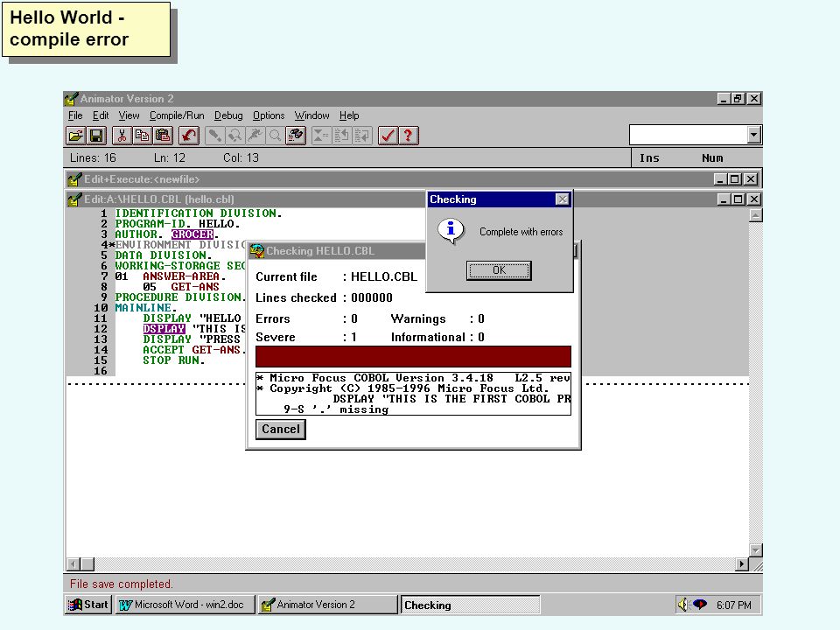Click the binoculars Find icon
Image resolution: width=840 pixels, height=630 pixels.
click(296, 136)
